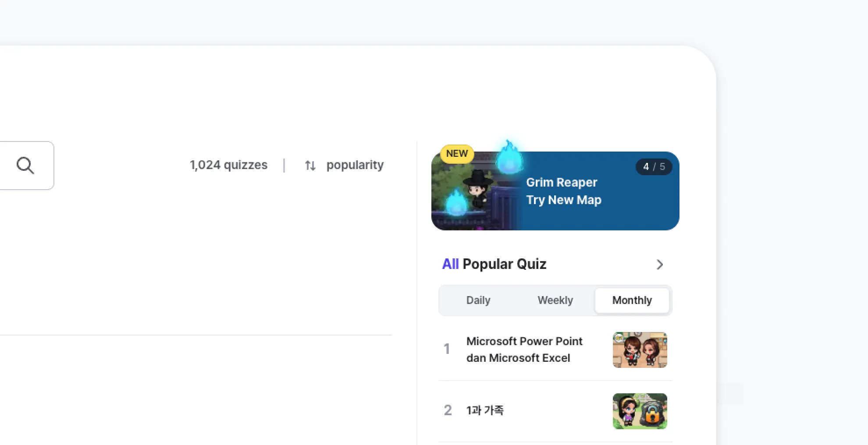868x445 pixels.
Task: Click the 1,024 quizzes count label
Action: [228, 165]
